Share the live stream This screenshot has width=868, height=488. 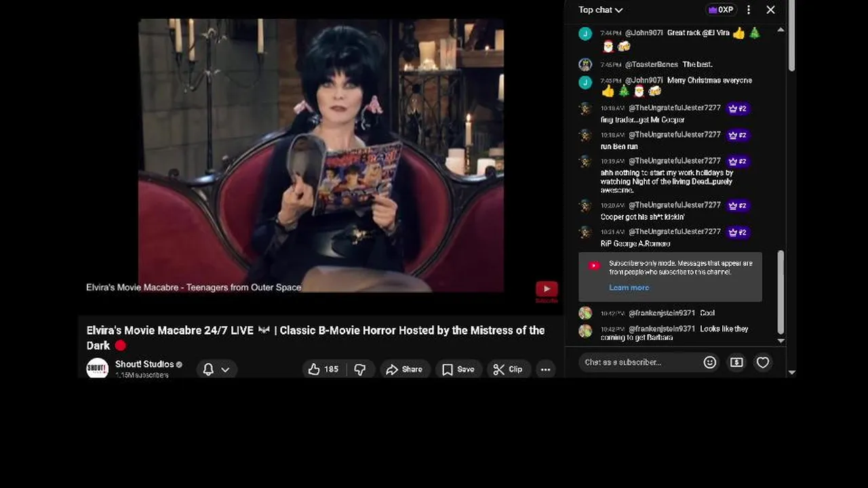tap(404, 369)
